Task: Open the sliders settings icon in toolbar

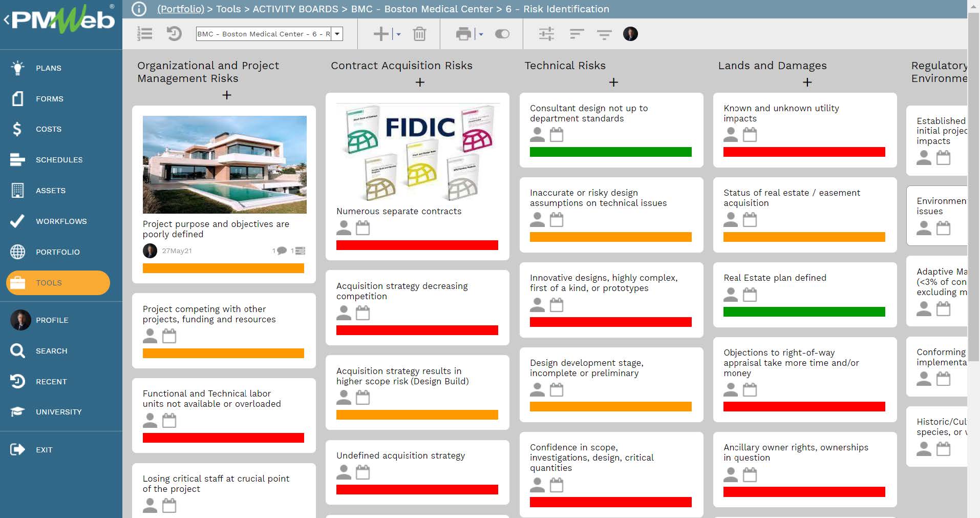Action: (x=546, y=34)
